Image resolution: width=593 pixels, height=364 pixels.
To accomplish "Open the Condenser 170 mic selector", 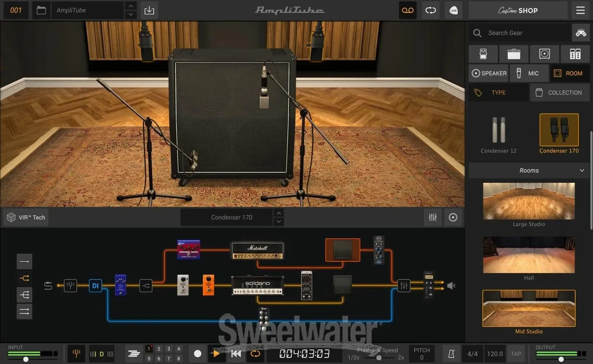I will coord(226,217).
